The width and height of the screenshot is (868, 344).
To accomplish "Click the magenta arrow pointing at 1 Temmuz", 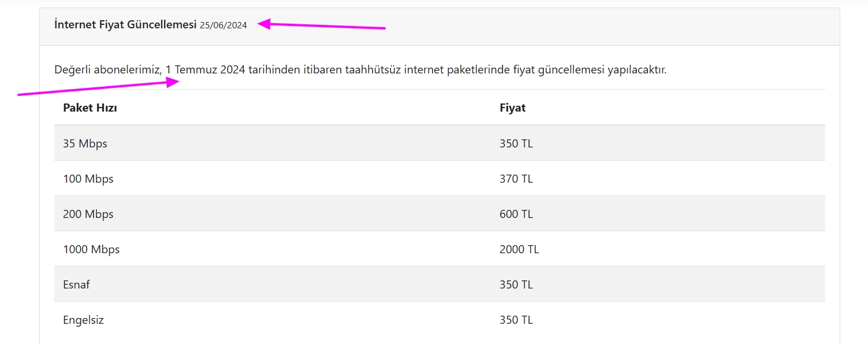I will tap(99, 87).
